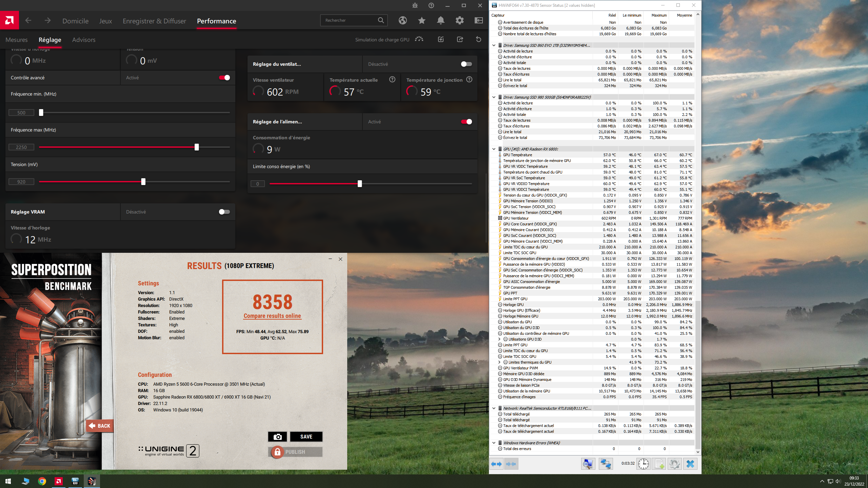The image size is (868, 488).
Task: Collapse the Network RealTek group
Action: (x=494, y=408)
